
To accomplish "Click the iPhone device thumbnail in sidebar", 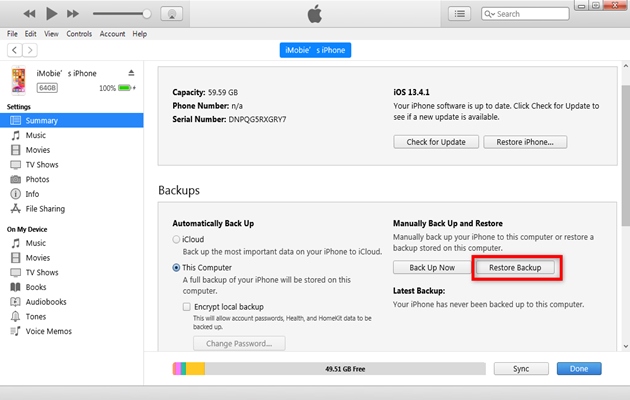I will [18, 80].
